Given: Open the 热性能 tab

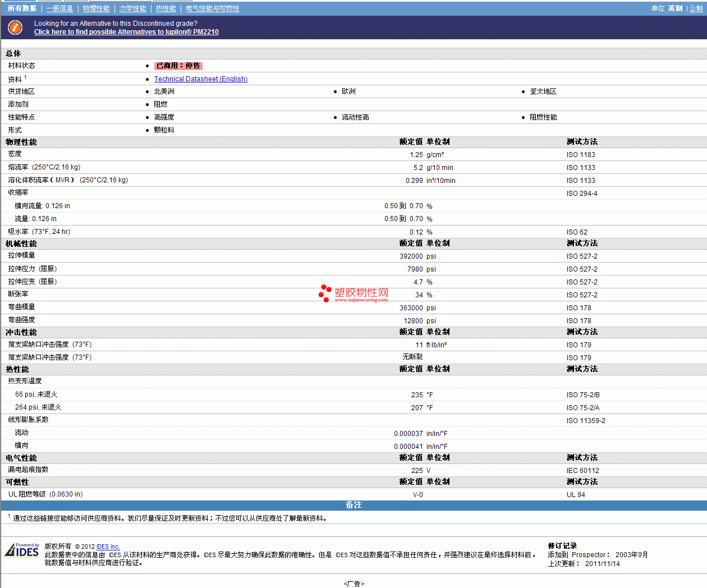Looking at the screenshot, I should 166,8.
